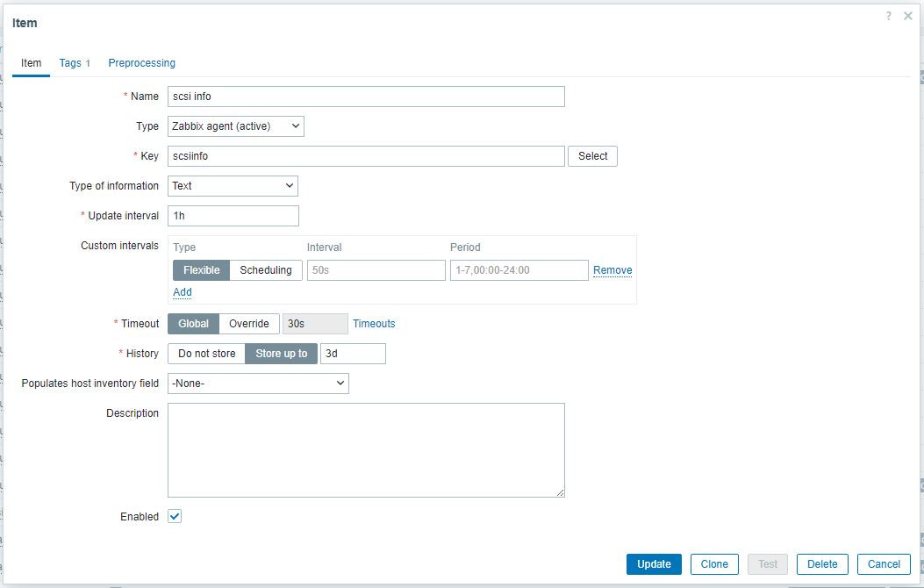Expand the Type of information dropdown
Viewport: 924px width, 588px height.
click(233, 186)
